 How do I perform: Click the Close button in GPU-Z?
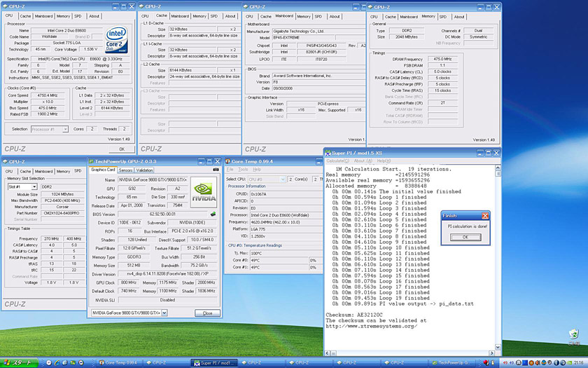point(207,313)
